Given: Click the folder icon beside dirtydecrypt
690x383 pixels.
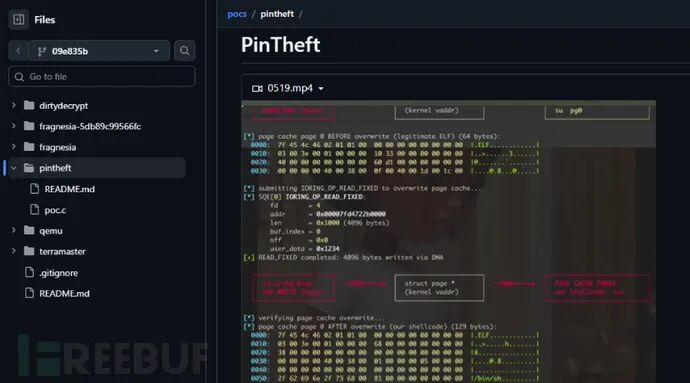Looking at the screenshot, I should coord(29,105).
